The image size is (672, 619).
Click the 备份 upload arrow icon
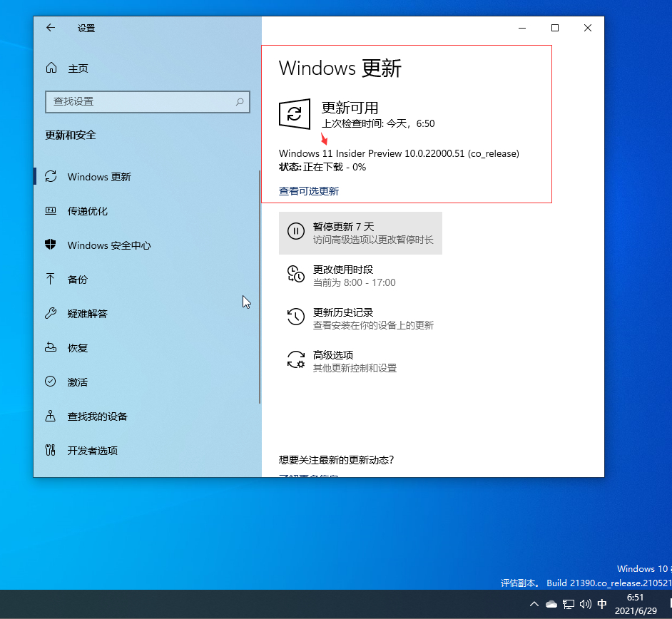coord(51,279)
